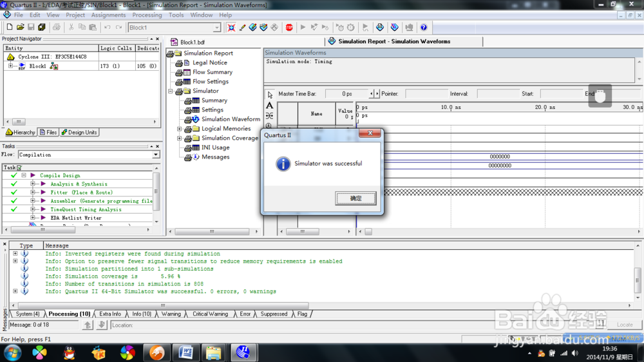The image size is (644, 362).
Task: Click the Locate button in messages panel
Action: [x=625, y=325]
